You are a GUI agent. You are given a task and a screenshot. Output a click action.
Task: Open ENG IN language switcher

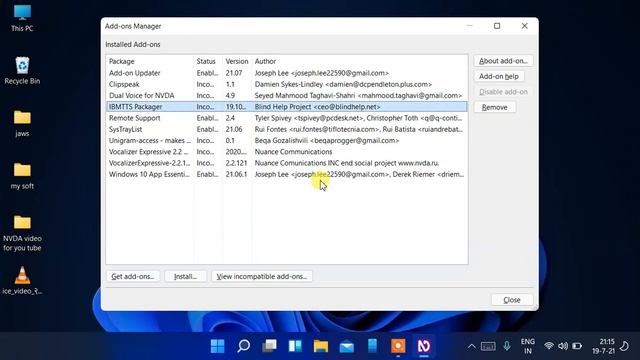click(528, 346)
